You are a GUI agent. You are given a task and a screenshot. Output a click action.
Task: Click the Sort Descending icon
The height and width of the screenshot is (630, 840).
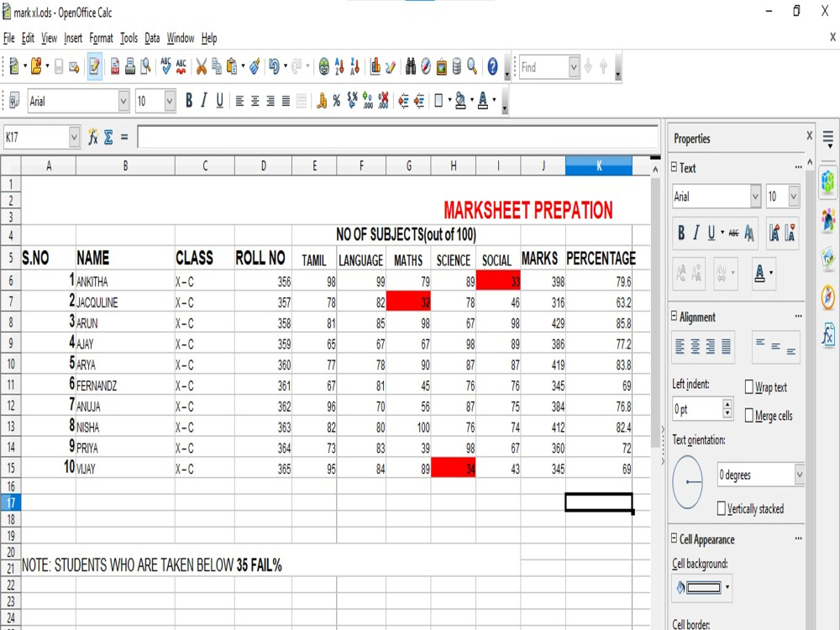point(354,67)
